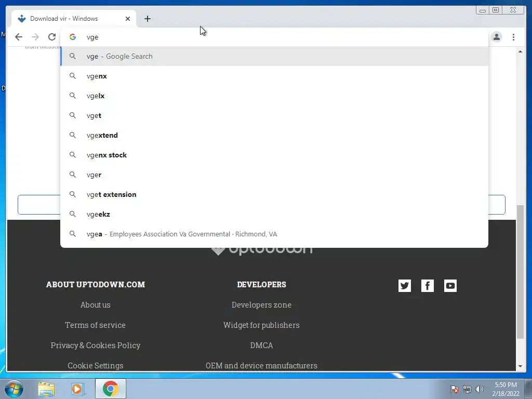532x399 pixels.
Task: Open a new tab with the plus button
Action: [147, 19]
